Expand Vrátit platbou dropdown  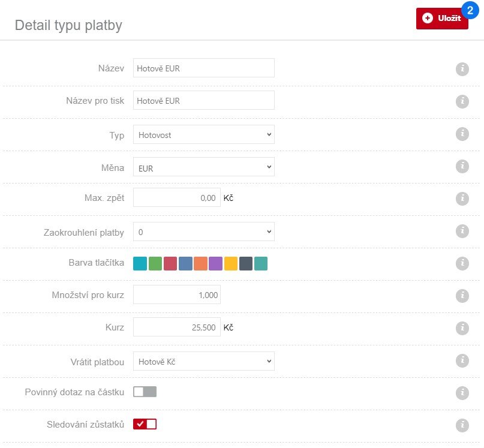click(x=203, y=361)
